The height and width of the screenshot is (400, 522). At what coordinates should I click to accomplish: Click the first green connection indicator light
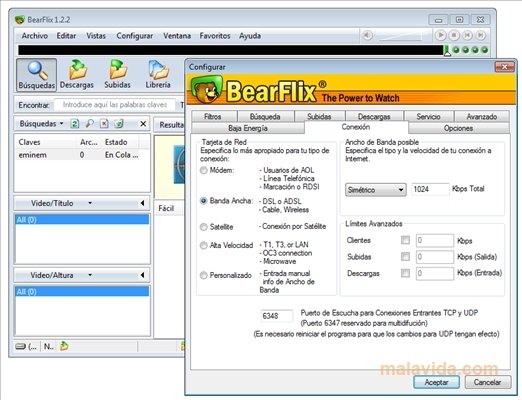(456, 50)
